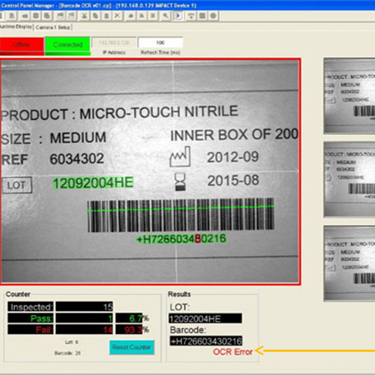Screen dimensions: 375x375
Task: Click the Refresh Time input field
Action: pyautogui.click(x=160, y=43)
